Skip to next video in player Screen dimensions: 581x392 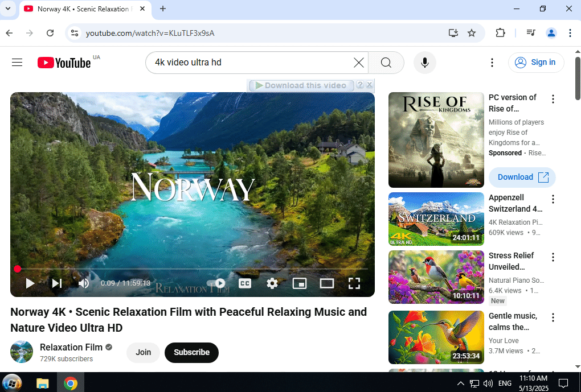coord(57,283)
